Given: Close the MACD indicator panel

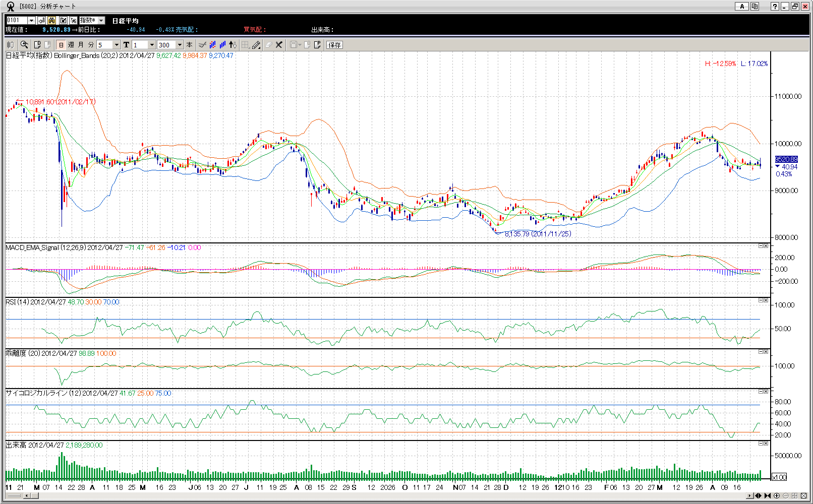Looking at the screenshot, I should coord(766,246).
